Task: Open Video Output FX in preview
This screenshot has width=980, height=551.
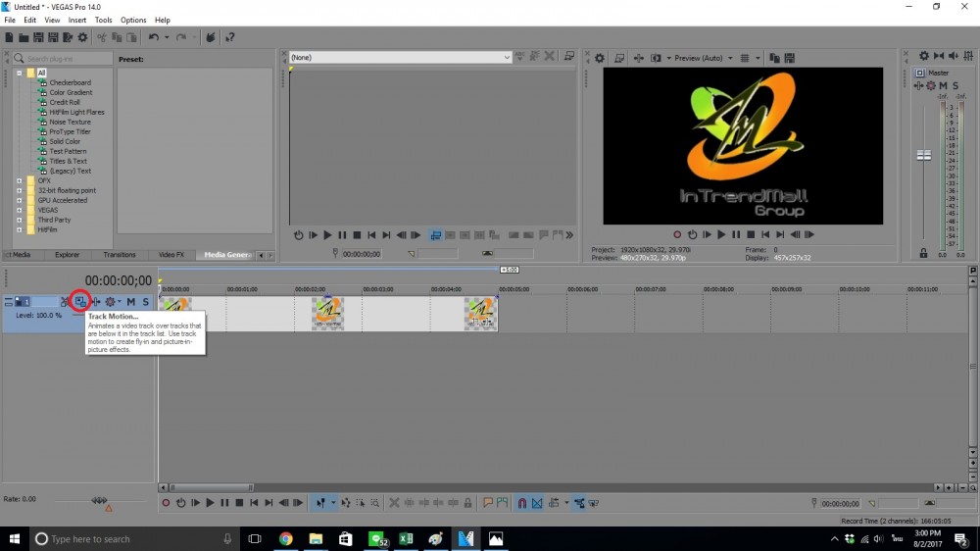Action: (638, 58)
